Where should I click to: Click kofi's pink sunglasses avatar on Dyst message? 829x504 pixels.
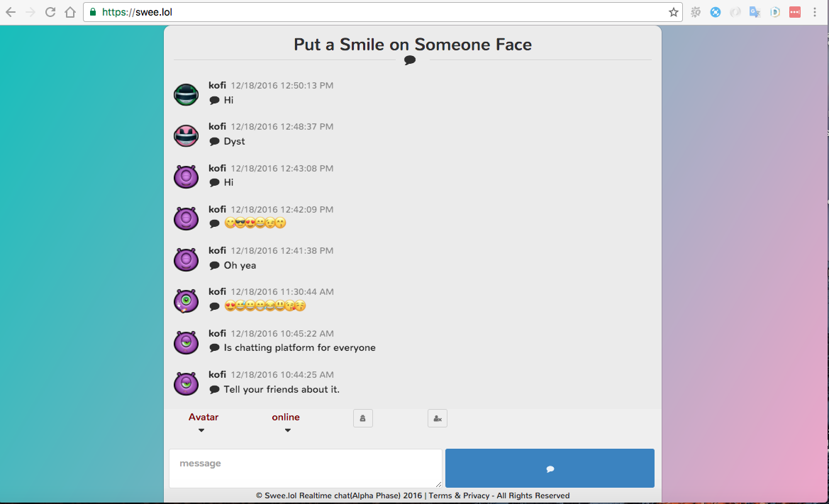pyautogui.click(x=186, y=136)
